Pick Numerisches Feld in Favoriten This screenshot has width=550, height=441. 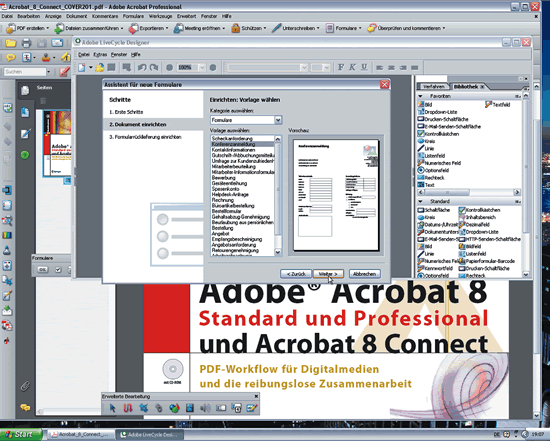[439, 163]
